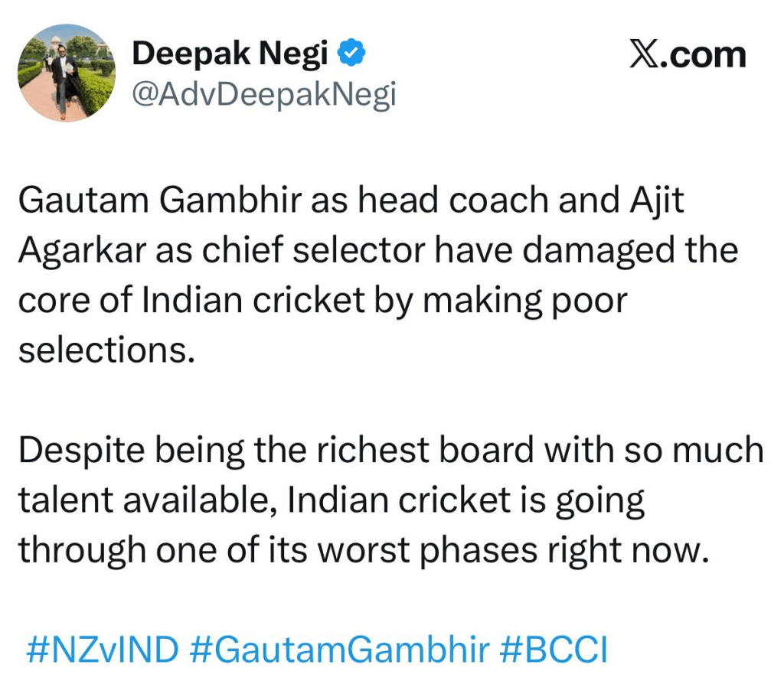Open the Deepak Negi display name link
This screenshot has height=694, width=784.
coord(230,54)
